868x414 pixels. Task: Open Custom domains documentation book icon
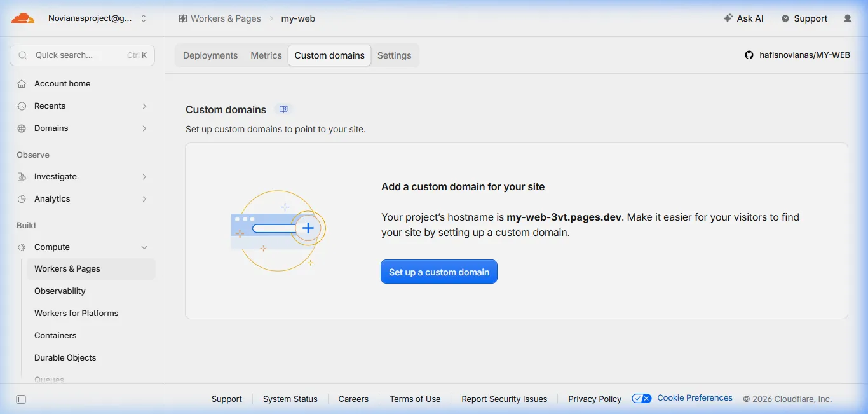click(283, 109)
